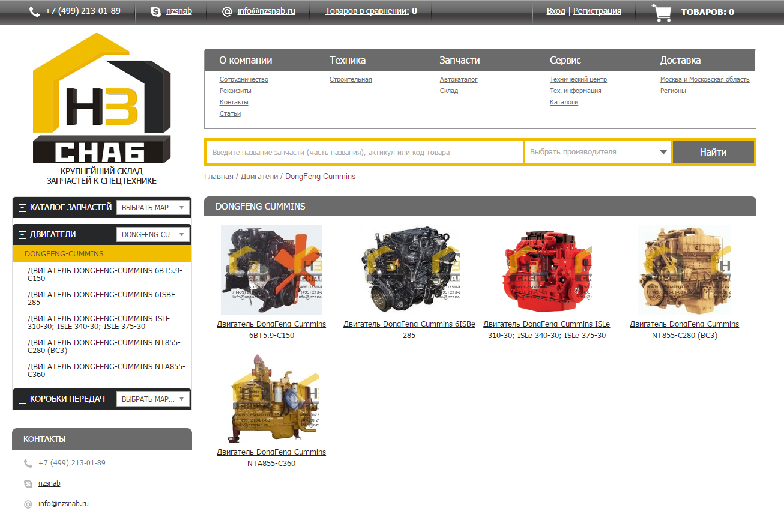Open the Коробки передач brand dropdown
Screen dimensions: 784x532
coord(153,399)
